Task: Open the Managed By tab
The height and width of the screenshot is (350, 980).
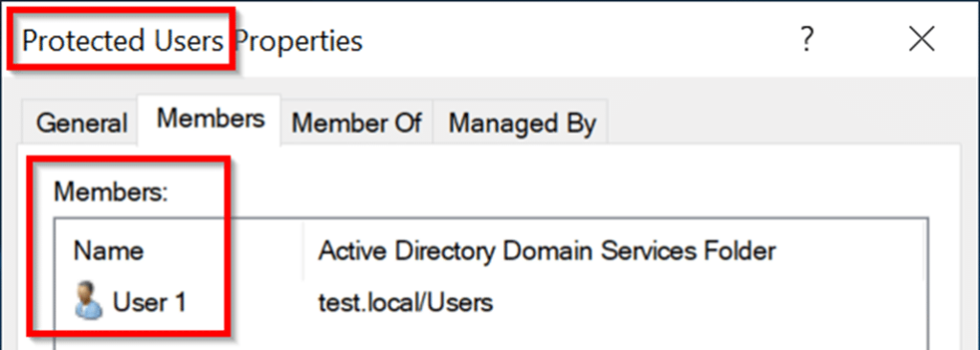Action: click(x=522, y=122)
